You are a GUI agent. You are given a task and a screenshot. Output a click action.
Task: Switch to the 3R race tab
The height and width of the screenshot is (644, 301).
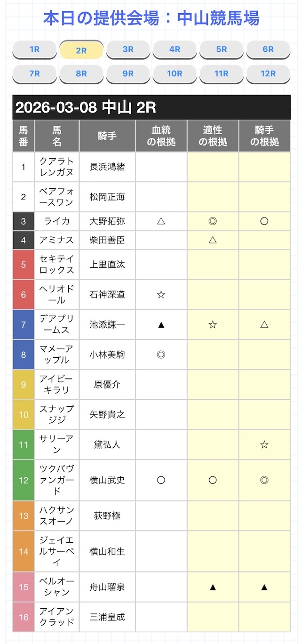128,49
